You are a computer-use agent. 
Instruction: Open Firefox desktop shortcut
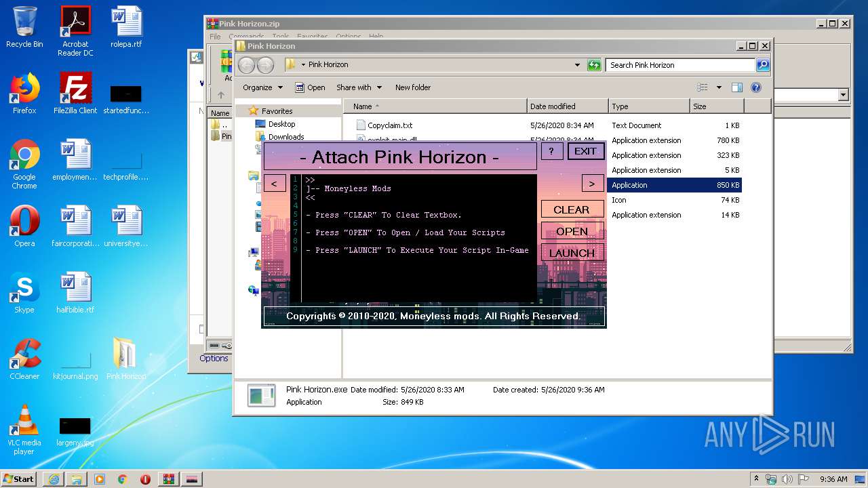pos(24,93)
